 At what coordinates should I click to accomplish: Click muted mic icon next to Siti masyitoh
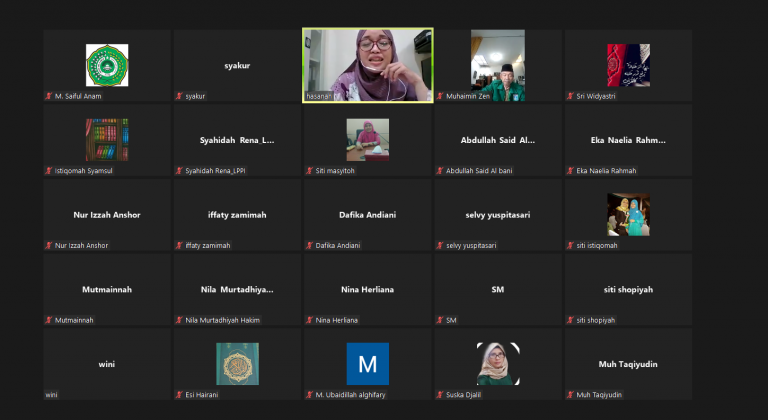click(x=310, y=171)
